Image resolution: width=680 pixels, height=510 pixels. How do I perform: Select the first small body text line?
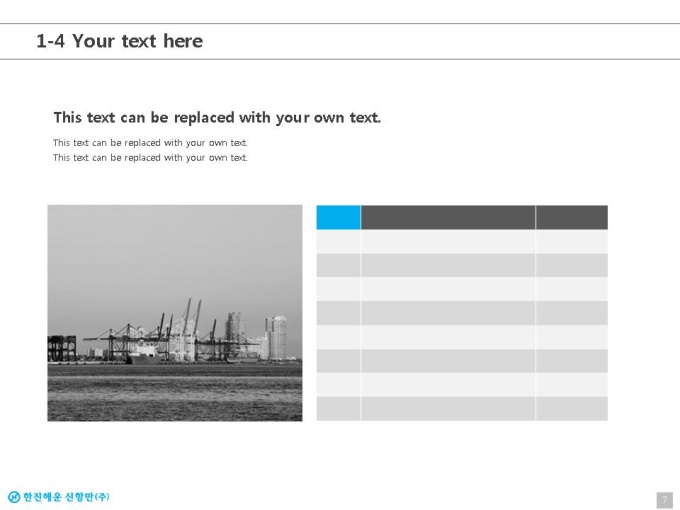click(150, 143)
